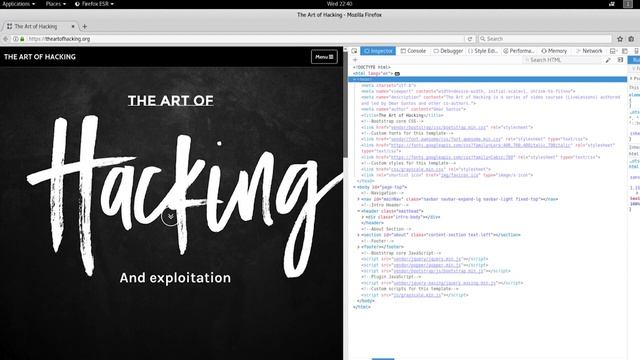640x360 pixels.
Task: Select the closing body tag line
Action: point(366,301)
